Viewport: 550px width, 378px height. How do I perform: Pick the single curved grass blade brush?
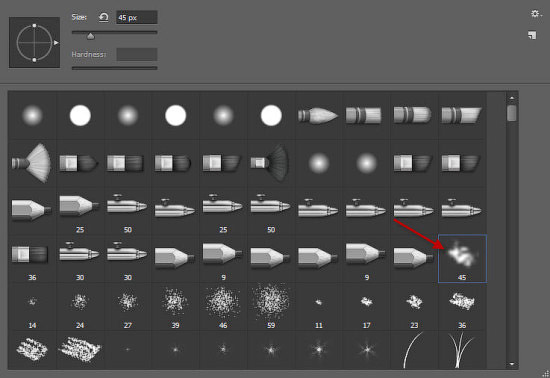coord(413,350)
